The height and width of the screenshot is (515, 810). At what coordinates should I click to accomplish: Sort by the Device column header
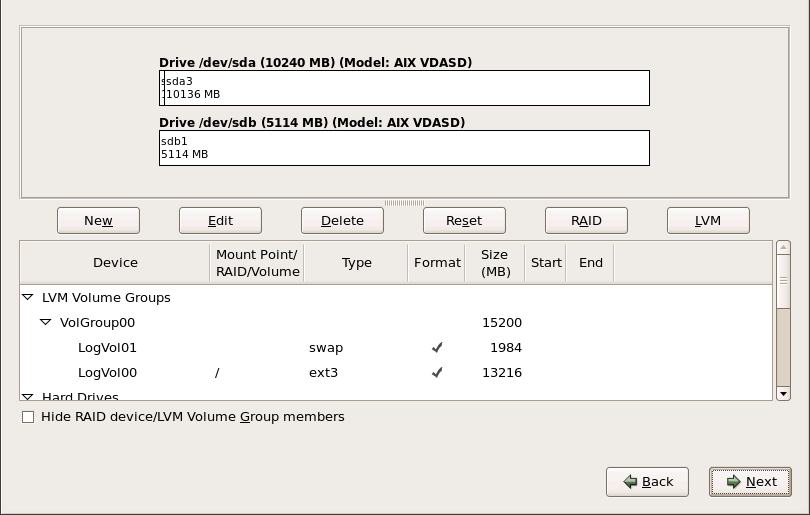(115, 263)
